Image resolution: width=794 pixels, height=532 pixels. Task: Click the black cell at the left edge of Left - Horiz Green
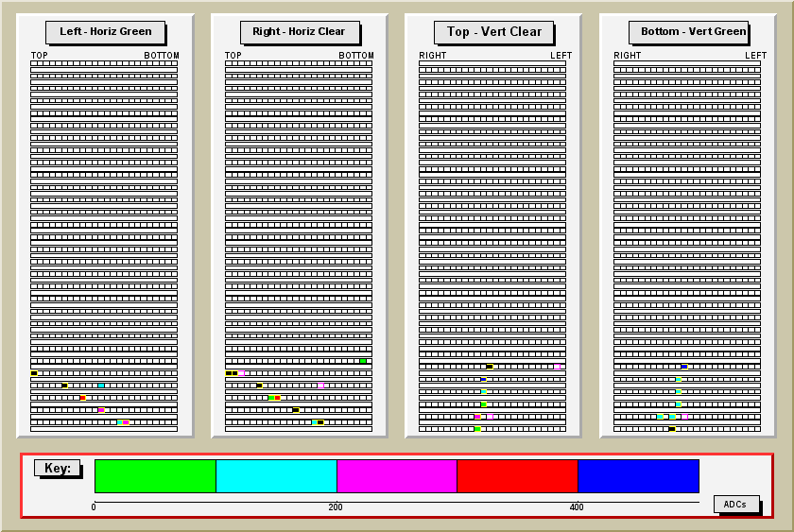point(34,373)
